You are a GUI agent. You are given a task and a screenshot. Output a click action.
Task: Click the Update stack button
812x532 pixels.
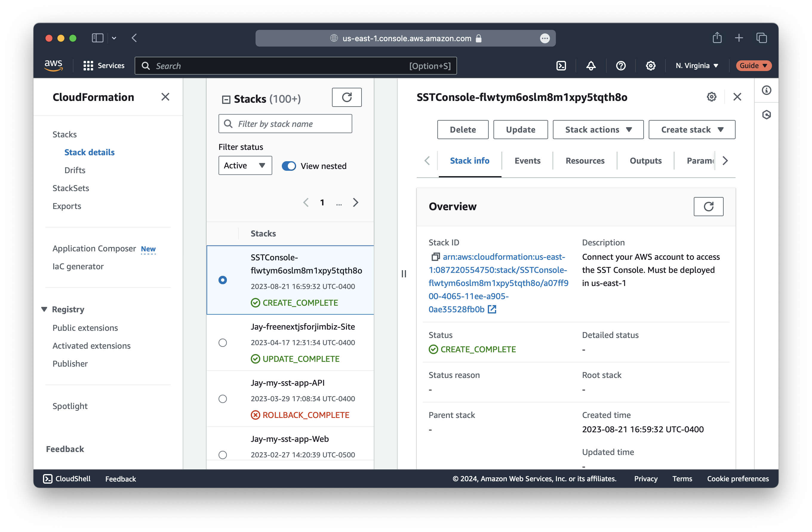[x=520, y=129]
